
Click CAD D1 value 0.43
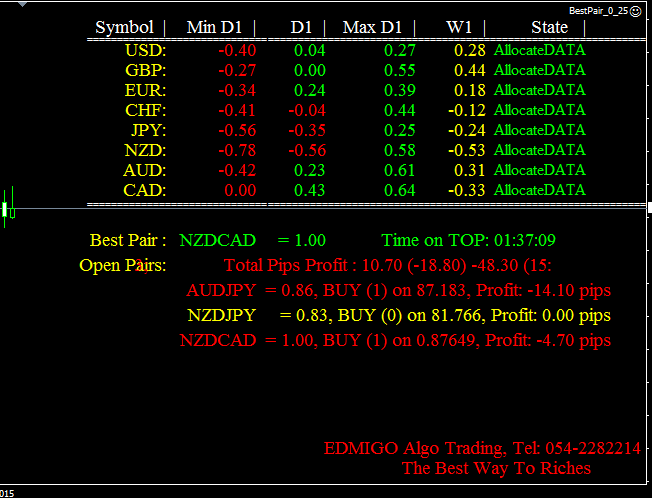[x=310, y=190]
